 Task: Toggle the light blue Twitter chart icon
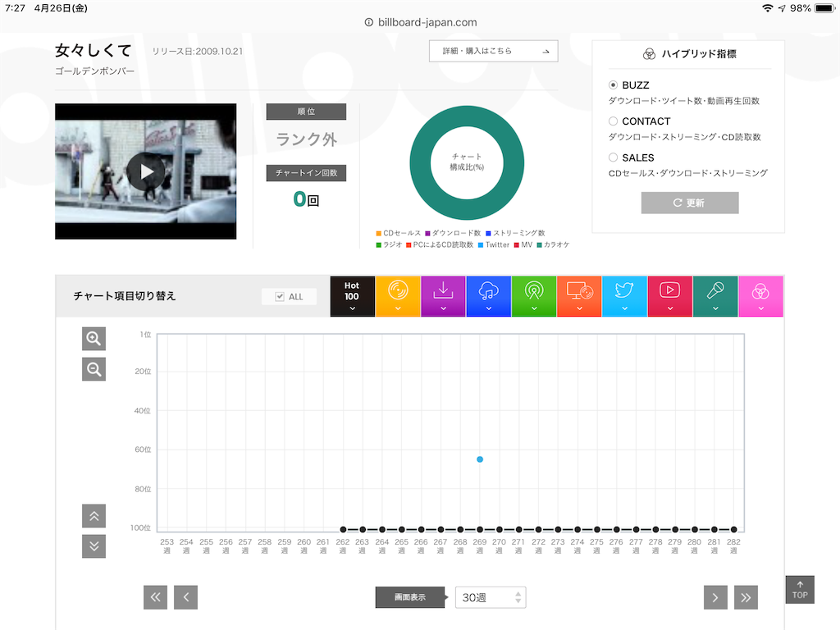(624, 296)
